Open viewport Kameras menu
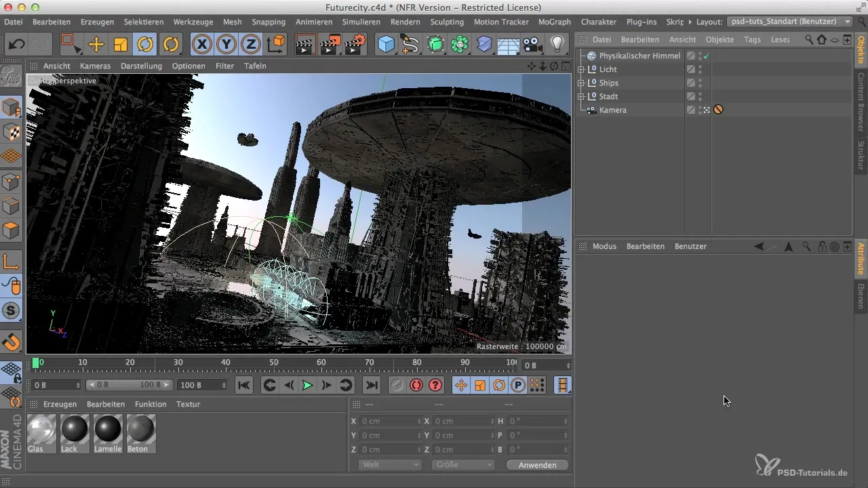The image size is (868, 488). pyautogui.click(x=96, y=66)
